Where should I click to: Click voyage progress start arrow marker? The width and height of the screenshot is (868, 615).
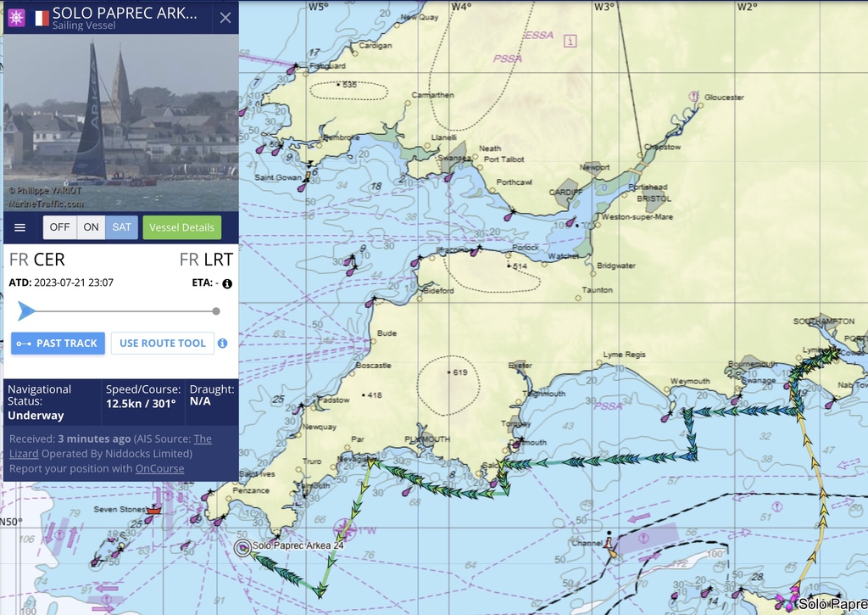click(x=25, y=310)
